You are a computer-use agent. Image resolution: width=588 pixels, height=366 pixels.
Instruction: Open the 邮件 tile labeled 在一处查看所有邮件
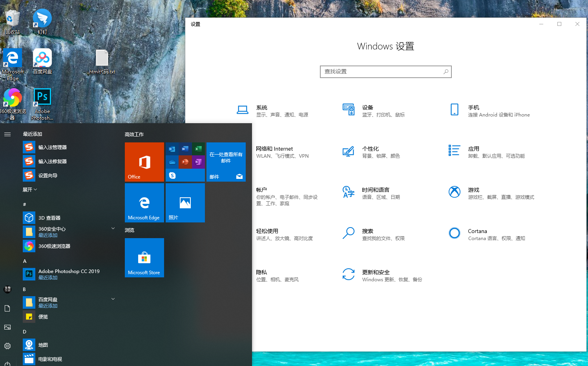coord(226,162)
